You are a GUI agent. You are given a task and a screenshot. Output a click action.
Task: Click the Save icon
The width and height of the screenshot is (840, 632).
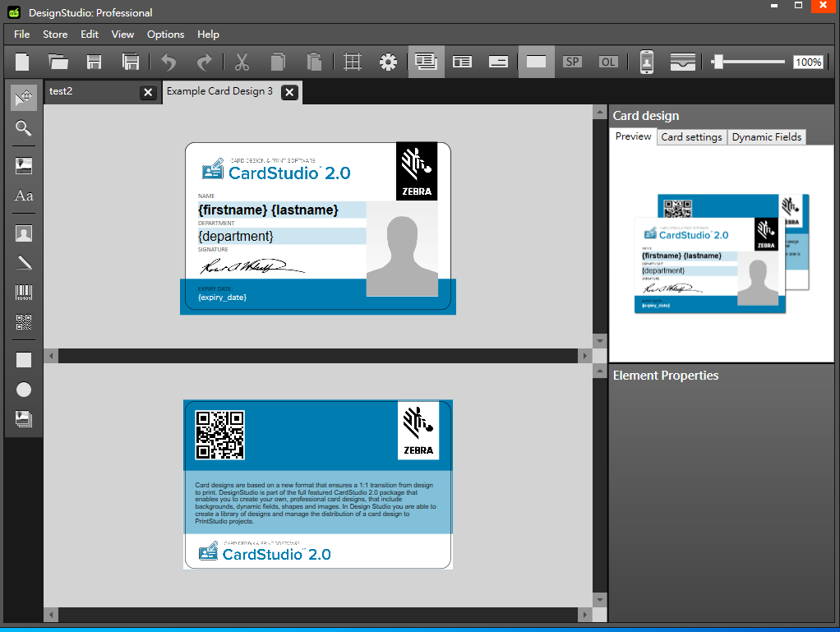click(x=94, y=62)
